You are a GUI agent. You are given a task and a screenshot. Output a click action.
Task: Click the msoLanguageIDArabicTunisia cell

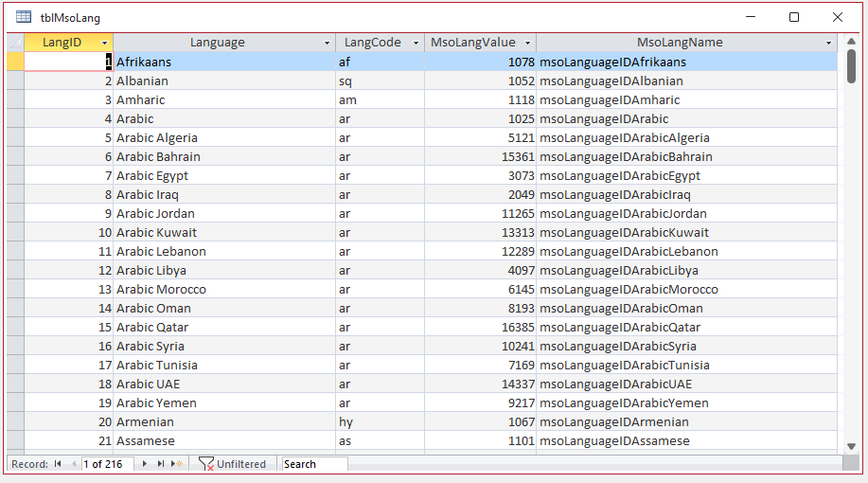687,365
